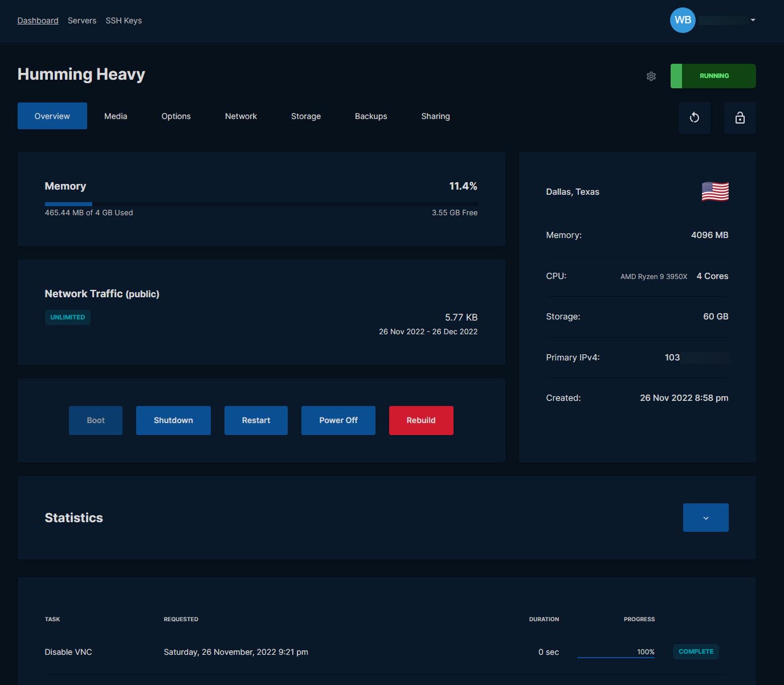Expand the Statistics section chevron
The image size is (784, 685).
[705, 518]
